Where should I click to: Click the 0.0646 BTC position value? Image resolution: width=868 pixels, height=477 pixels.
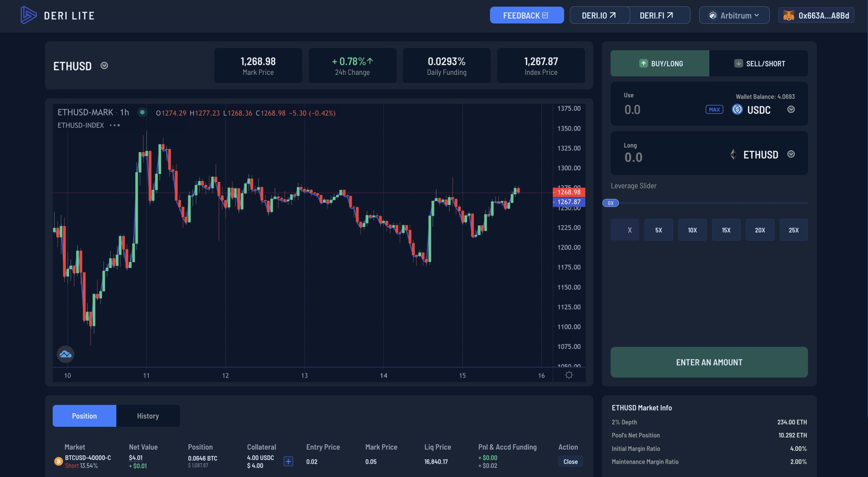(202, 458)
